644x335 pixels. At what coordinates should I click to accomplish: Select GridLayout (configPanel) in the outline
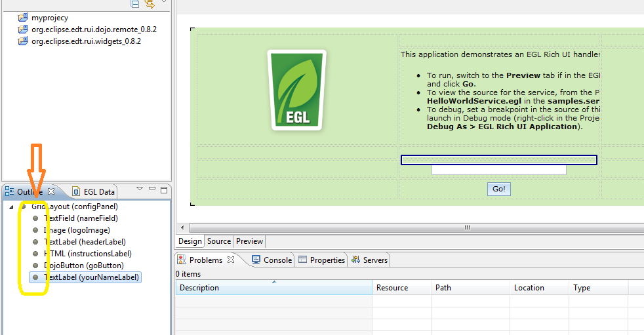point(74,207)
